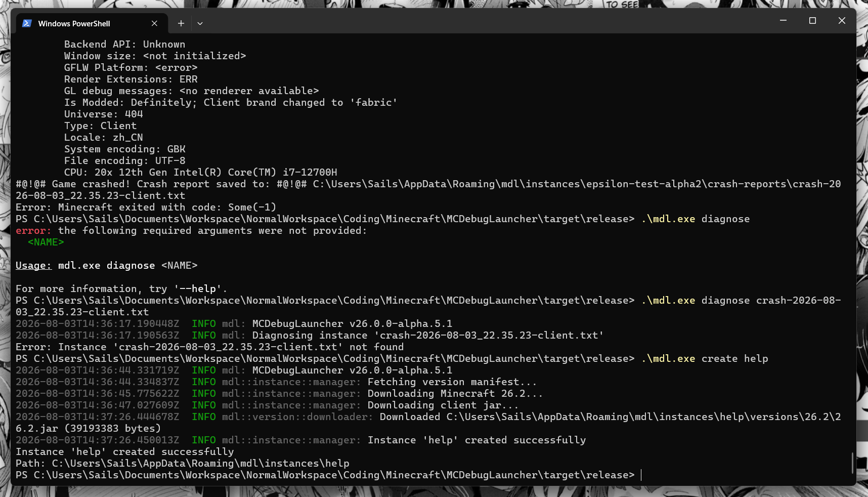Image resolution: width=868 pixels, height=497 pixels.
Task: Click the 'Error: Instance ... not found' line
Action: click(209, 347)
